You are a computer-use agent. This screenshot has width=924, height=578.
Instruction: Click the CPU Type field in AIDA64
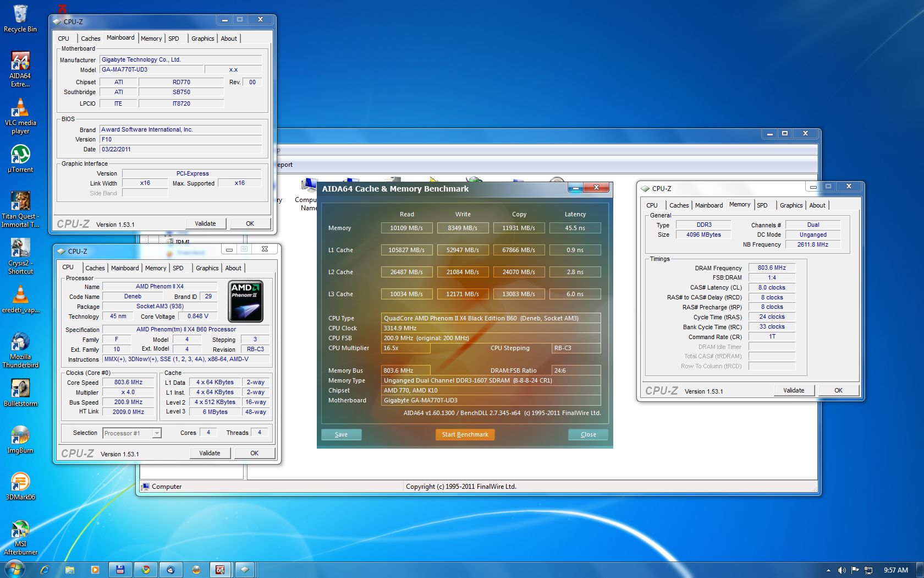491,318
